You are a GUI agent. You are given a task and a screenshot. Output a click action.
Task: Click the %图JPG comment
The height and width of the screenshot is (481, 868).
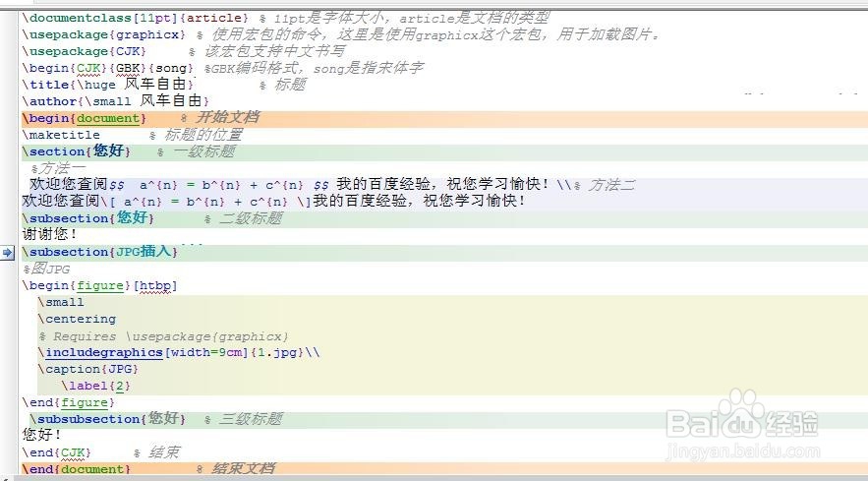[46, 269]
